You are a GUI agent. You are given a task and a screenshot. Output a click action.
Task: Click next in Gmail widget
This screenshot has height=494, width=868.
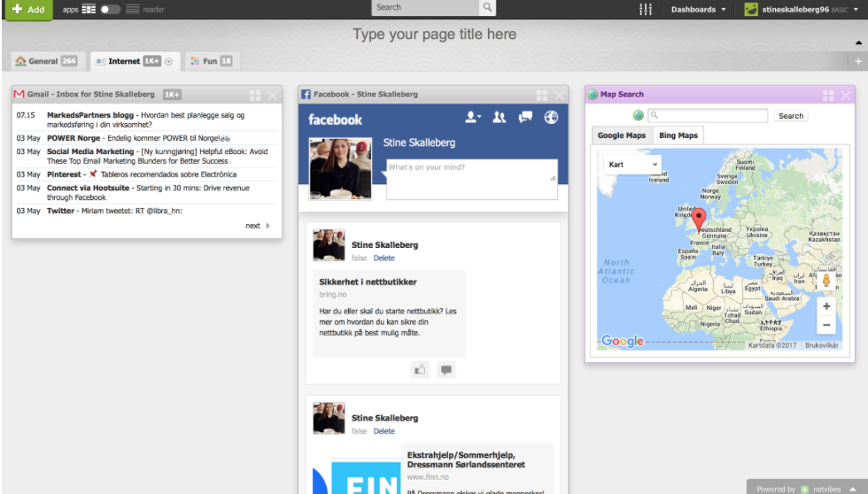pos(257,226)
